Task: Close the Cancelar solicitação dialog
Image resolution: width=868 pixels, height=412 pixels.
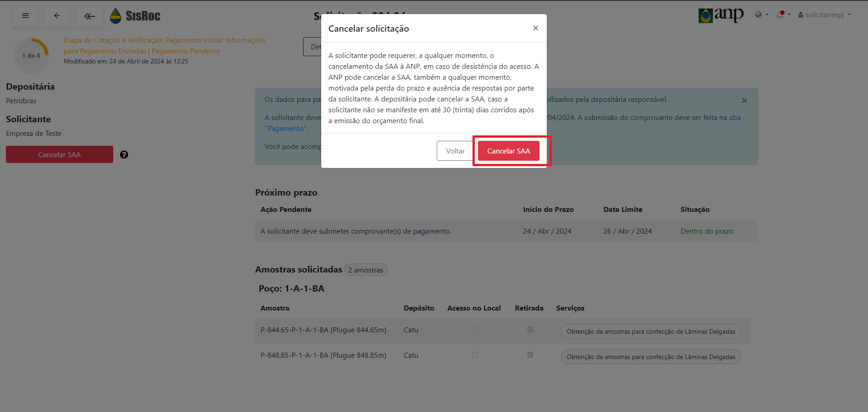Action: pyautogui.click(x=535, y=28)
